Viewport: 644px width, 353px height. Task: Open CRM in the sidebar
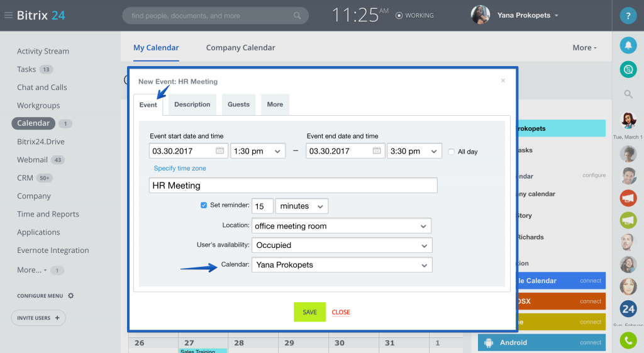coord(25,177)
